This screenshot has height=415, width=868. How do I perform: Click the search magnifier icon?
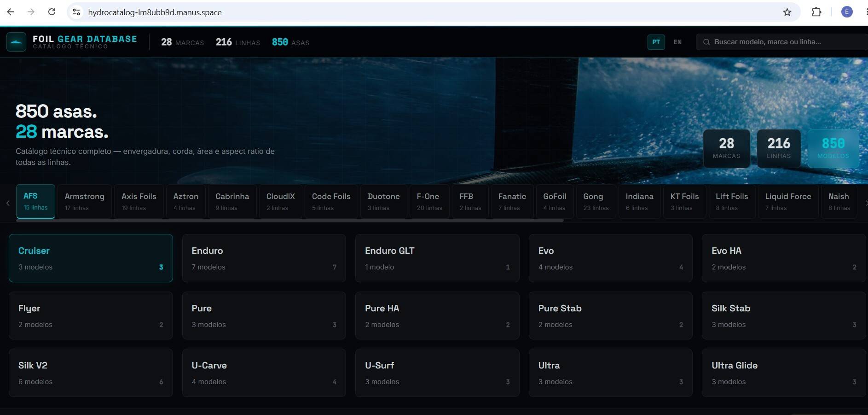pos(706,42)
